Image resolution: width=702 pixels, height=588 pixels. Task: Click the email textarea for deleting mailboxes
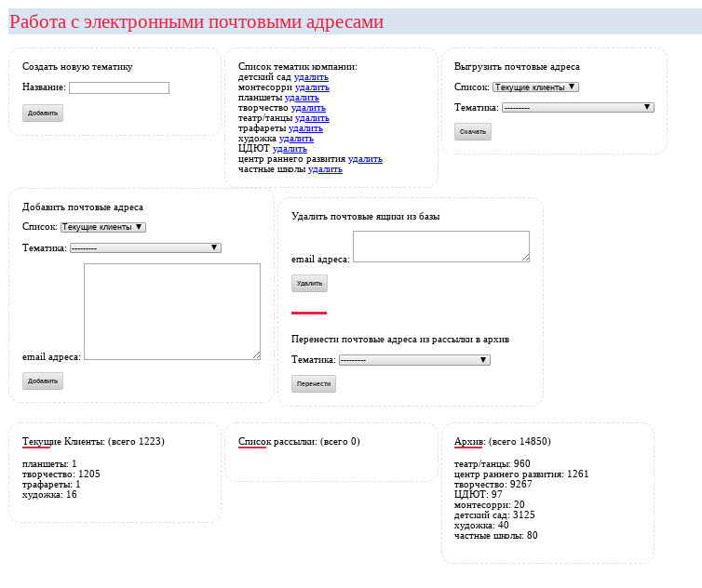click(440, 247)
